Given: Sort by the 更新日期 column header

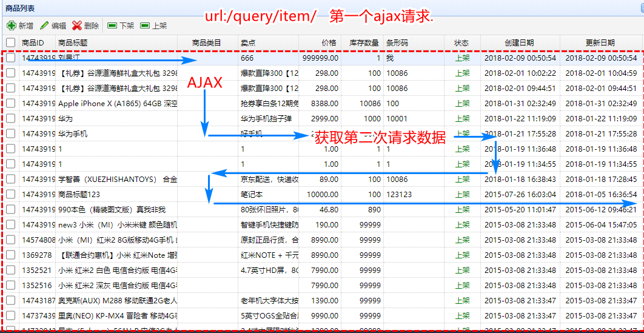Looking at the screenshot, I should tap(600, 42).
